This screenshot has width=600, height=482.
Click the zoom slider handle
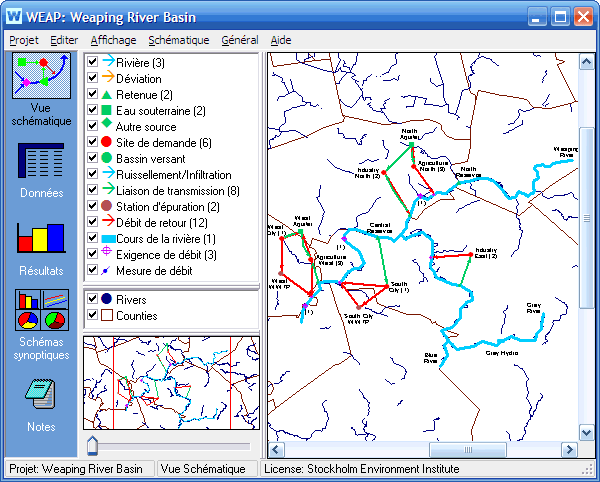click(92, 445)
